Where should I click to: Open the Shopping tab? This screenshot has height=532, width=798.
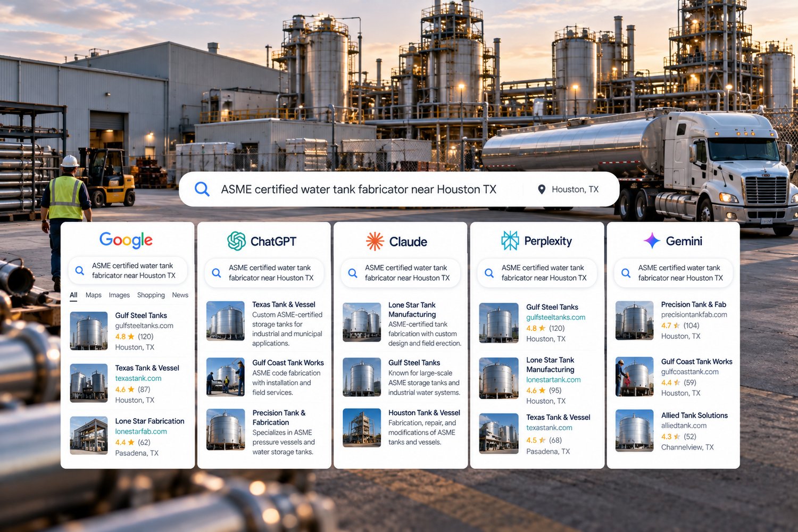click(151, 295)
